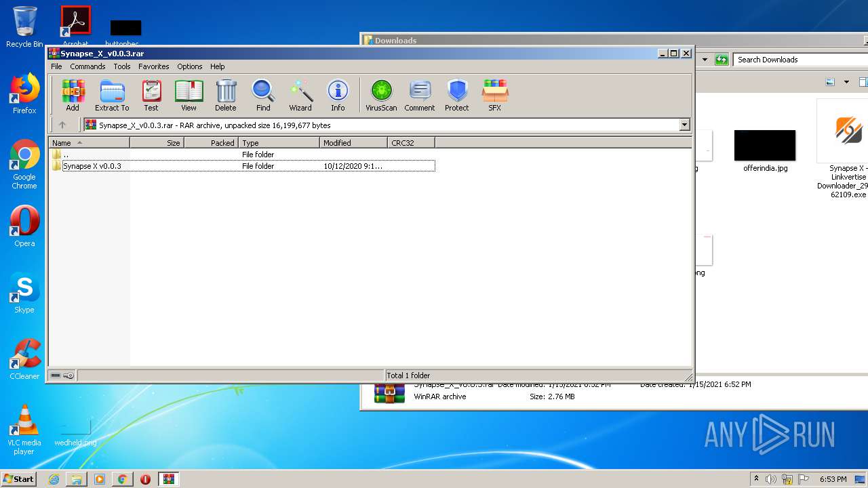Sort by the Type column header
The image size is (868, 488).
279,142
